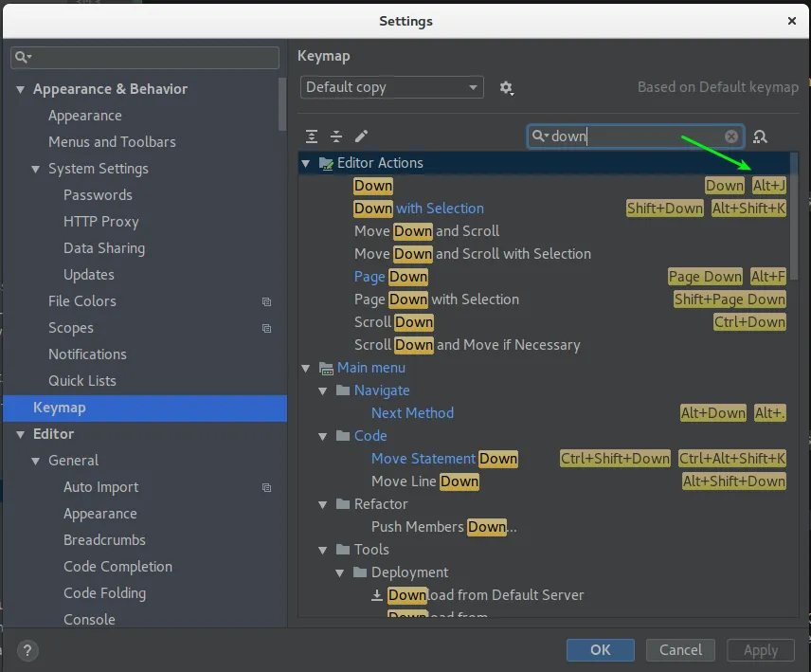The width and height of the screenshot is (811, 672).
Task: Focus the settings sidebar search field
Action: click(x=145, y=58)
